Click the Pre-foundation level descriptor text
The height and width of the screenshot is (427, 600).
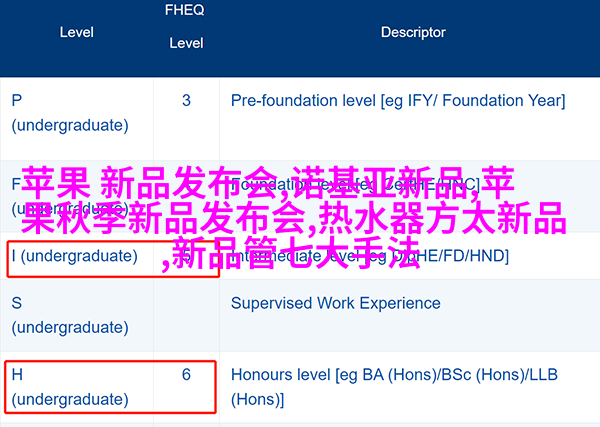pos(398,101)
